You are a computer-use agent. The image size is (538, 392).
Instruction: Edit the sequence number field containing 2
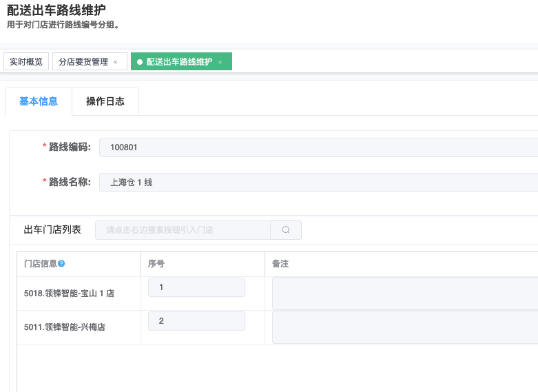(x=196, y=321)
